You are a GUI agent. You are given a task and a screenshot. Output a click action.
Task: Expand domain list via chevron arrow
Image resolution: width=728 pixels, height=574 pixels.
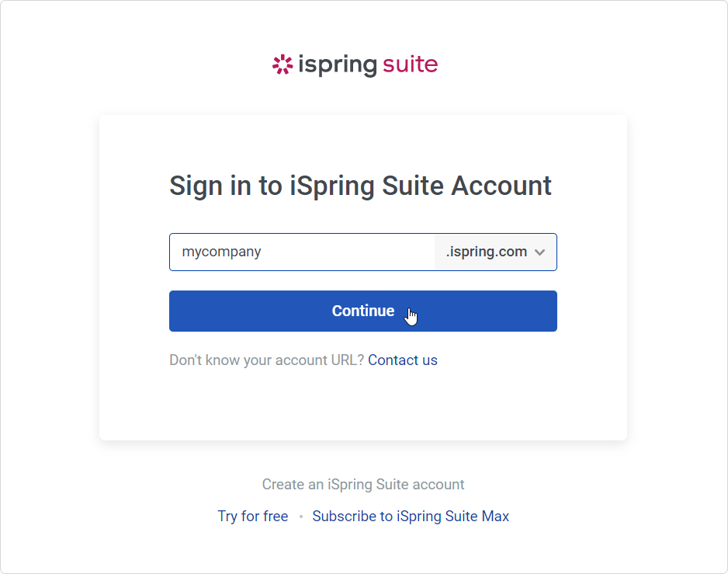tap(539, 252)
